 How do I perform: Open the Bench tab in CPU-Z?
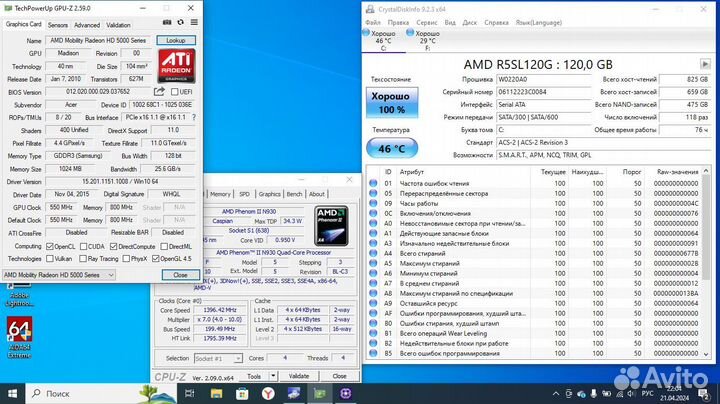(294, 194)
